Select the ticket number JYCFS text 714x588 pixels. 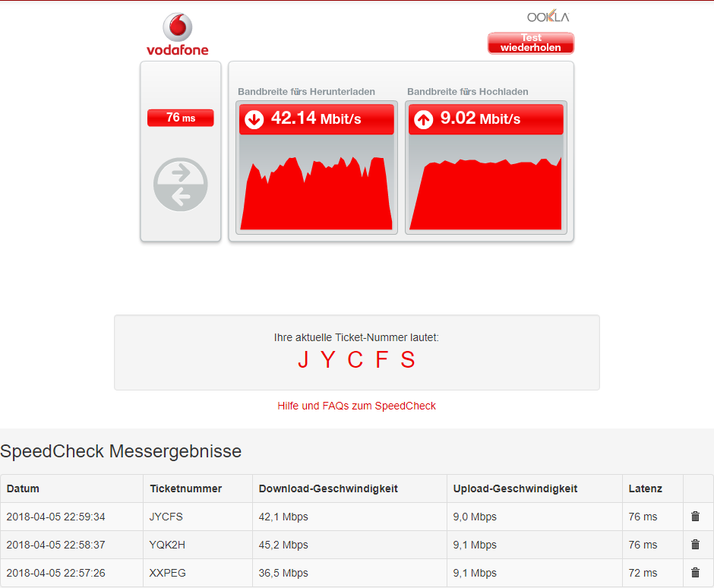[356, 359]
